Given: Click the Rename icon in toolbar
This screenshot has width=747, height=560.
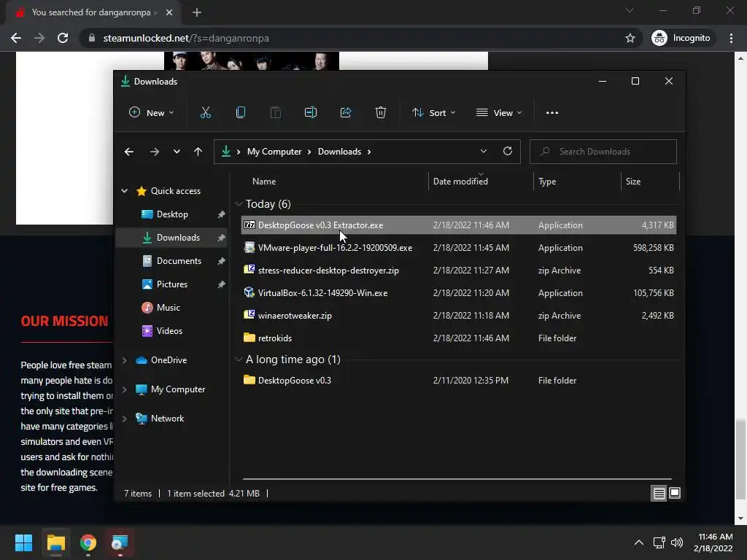Looking at the screenshot, I should click(x=311, y=113).
